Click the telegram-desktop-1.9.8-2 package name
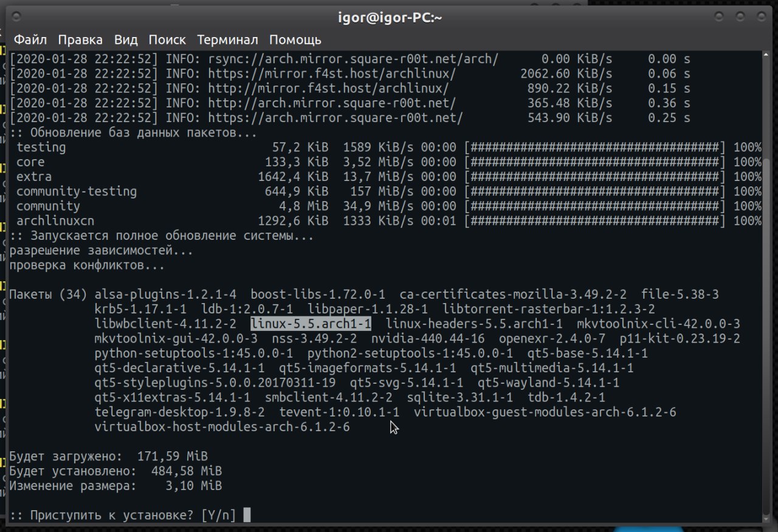778x532 pixels. tap(179, 412)
